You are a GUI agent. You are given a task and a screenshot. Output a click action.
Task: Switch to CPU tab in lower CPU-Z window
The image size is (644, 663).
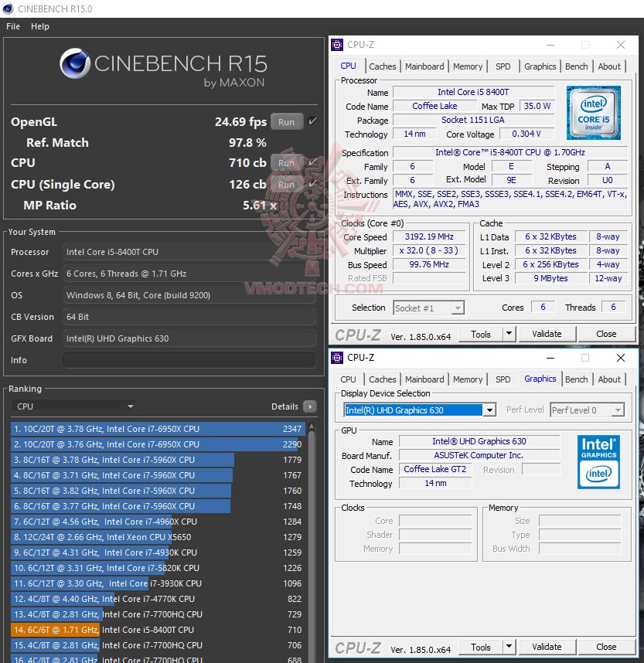coord(348,379)
